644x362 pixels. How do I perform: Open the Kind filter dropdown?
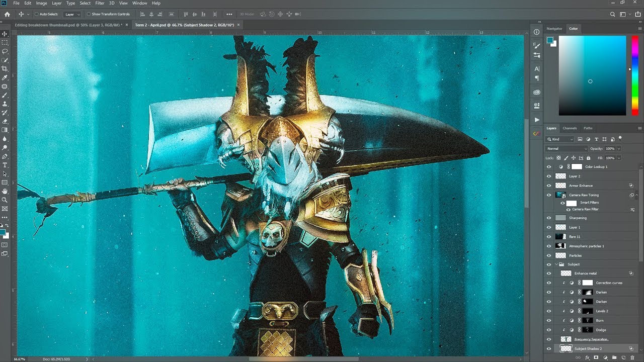click(x=560, y=139)
